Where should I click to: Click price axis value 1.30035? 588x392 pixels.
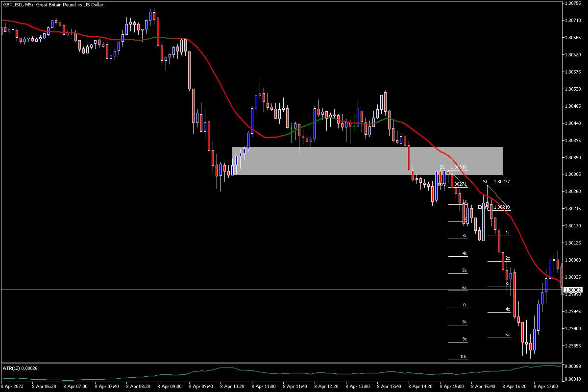(572, 277)
